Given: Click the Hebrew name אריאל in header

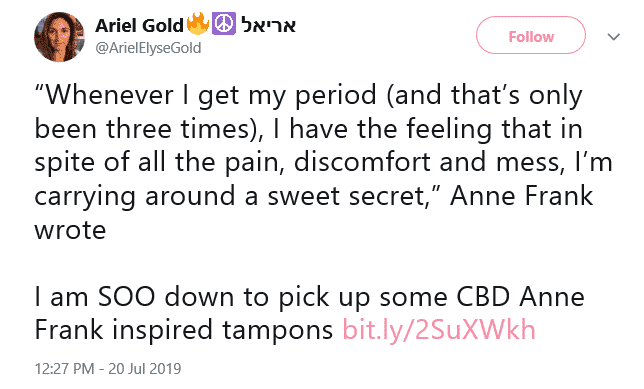Looking at the screenshot, I should pyautogui.click(x=268, y=25).
